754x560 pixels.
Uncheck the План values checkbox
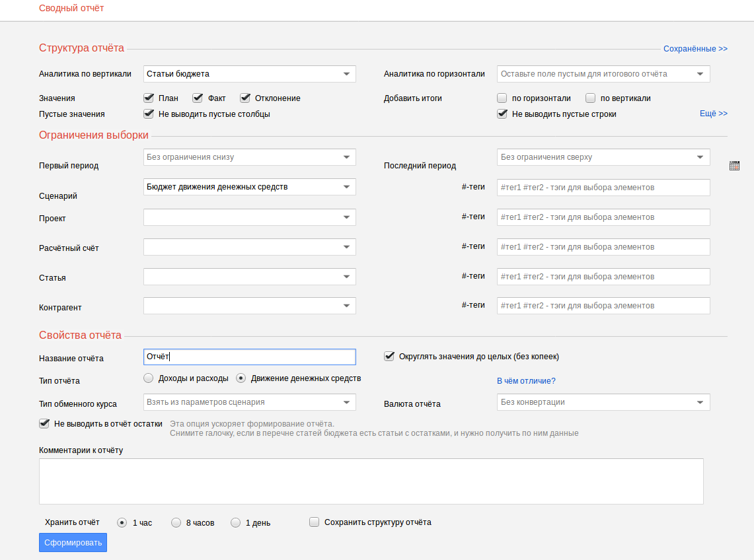(149, 98)
